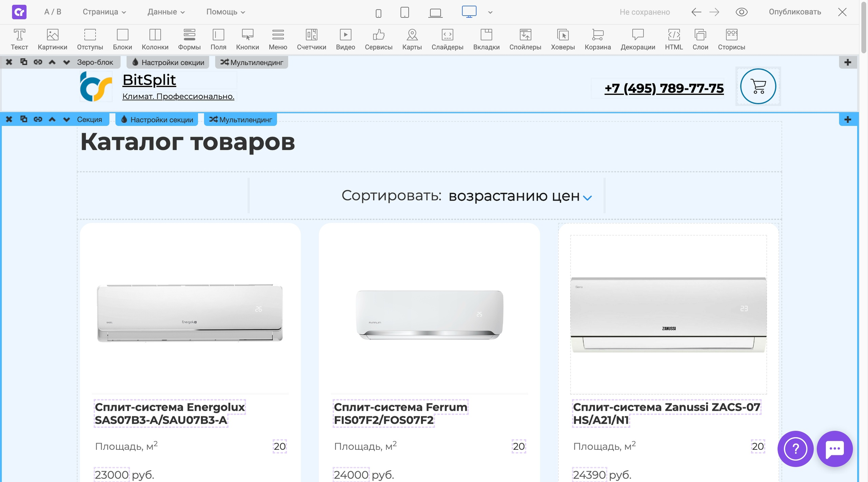Click the phone number +7 (495) 789-77-75
This screenshot has width=868, height=482.
tap(664, 88)
